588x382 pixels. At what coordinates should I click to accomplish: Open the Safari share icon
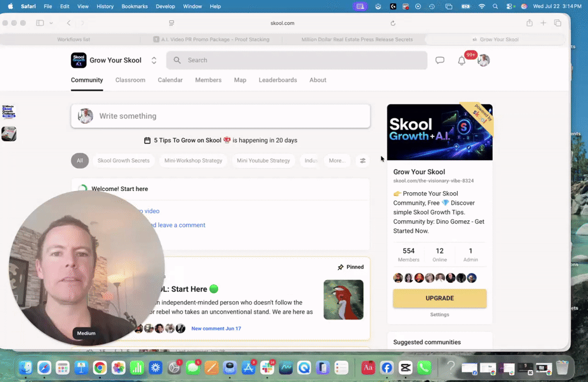[529, 23]
